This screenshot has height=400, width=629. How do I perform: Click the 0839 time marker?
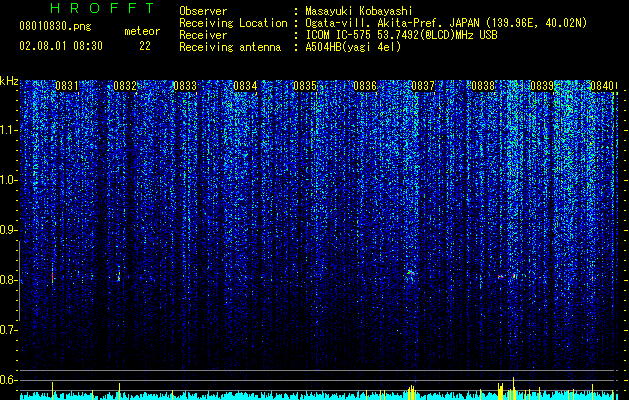tap(542, 86)
